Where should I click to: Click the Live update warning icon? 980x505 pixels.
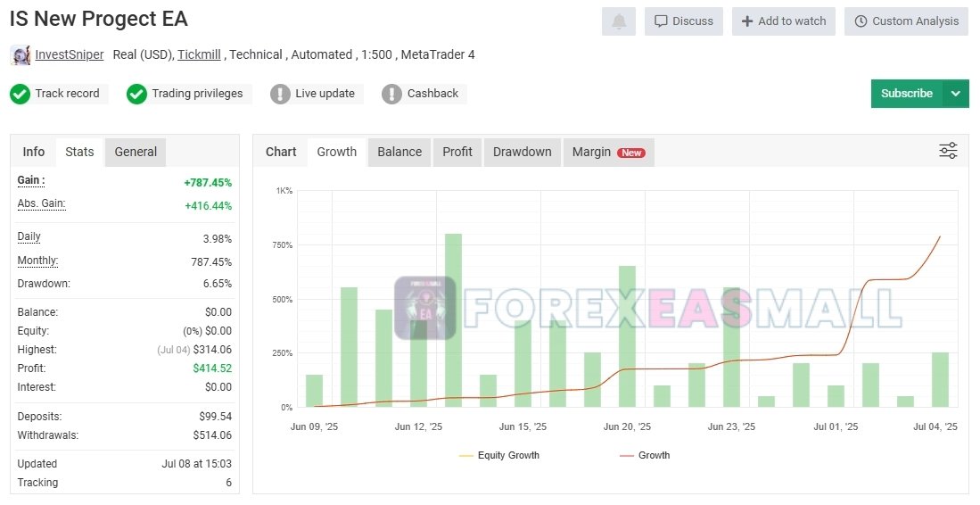pos(280,94)
